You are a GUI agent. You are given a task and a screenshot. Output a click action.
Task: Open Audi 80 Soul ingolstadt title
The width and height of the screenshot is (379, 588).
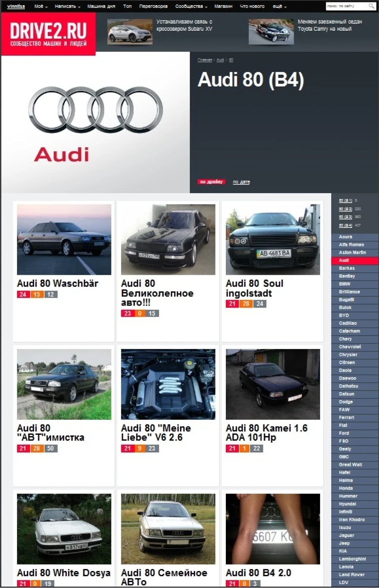(255, 288)
